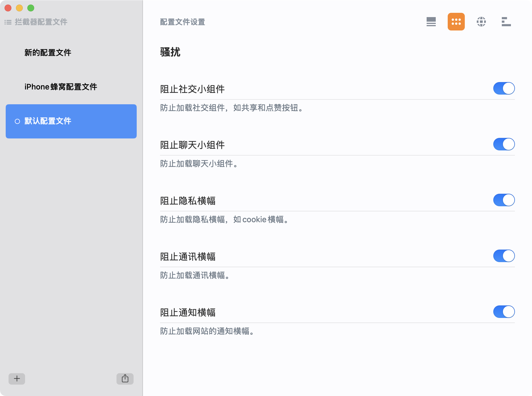Turn off 阻止通讯横幅 switch

pos(504,256)
